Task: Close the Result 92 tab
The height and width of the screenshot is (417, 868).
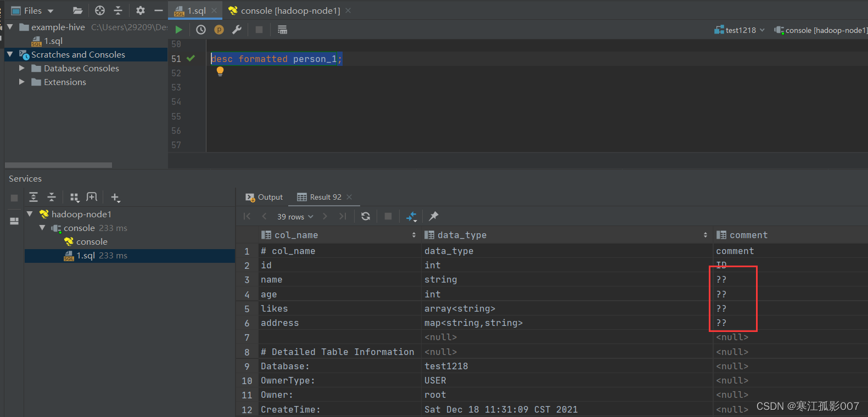Action: [349, 197]
